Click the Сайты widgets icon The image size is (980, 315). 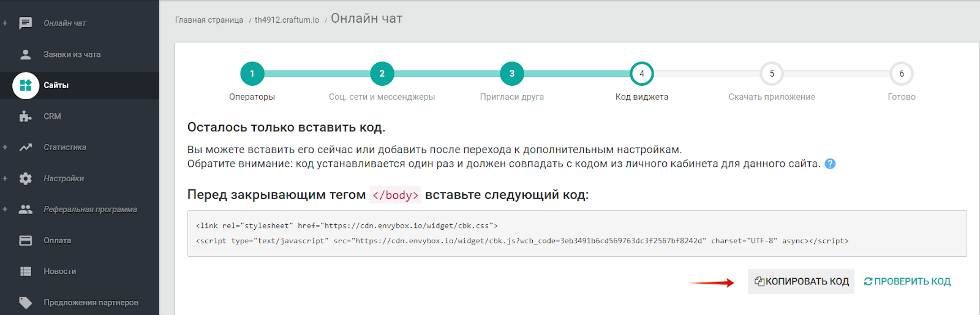(26, 85)
